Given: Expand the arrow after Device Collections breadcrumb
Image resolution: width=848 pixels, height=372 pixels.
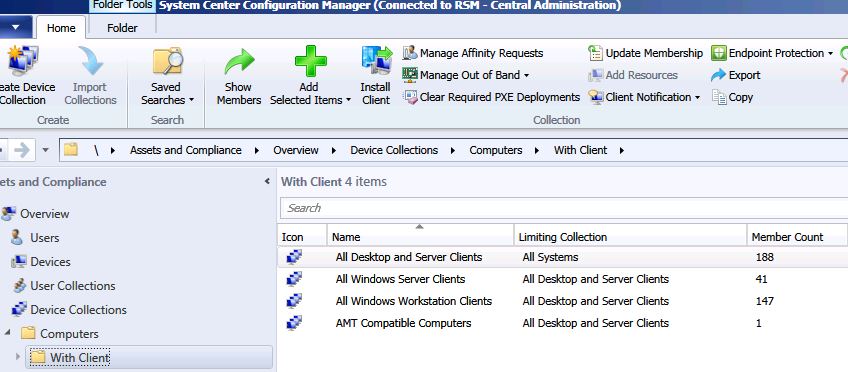Looking at the screenshot, I should click(453, 150).
